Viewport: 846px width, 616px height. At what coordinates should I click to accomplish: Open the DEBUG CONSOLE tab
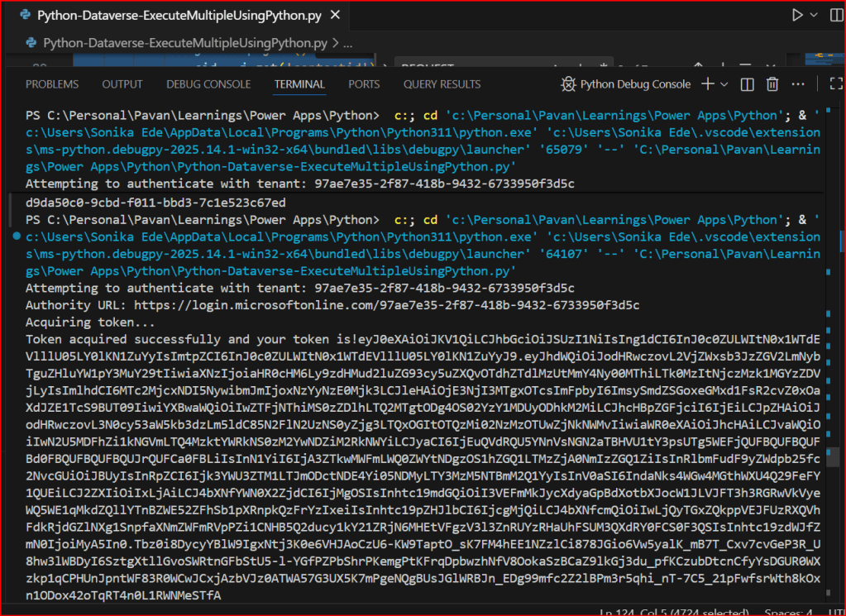(208, 84)
